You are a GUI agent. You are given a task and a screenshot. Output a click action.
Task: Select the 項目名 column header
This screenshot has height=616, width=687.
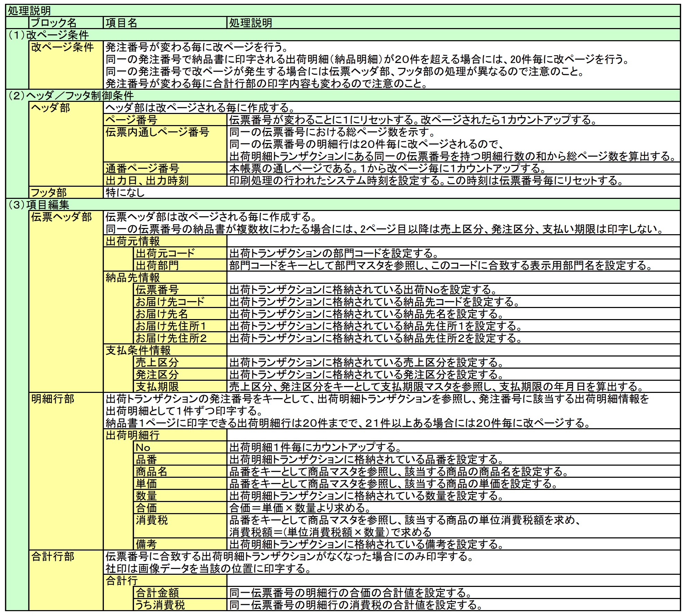165,23
